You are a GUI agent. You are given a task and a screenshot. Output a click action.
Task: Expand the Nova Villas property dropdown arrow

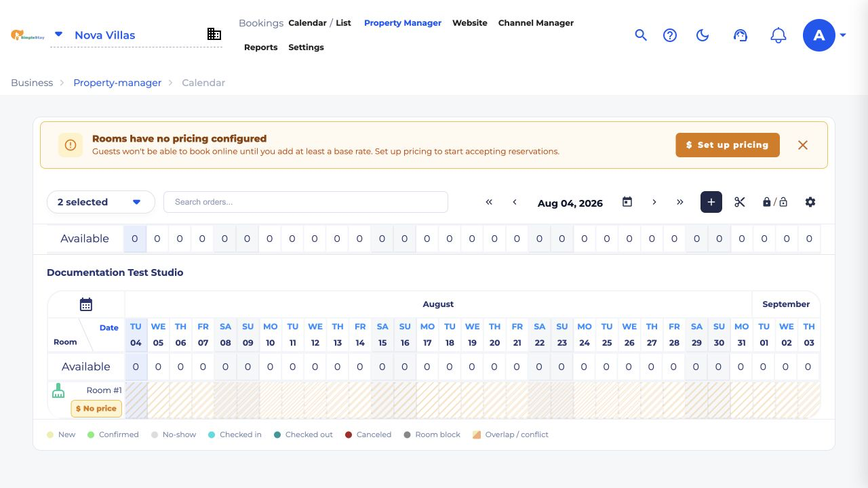tap(58, 34)
